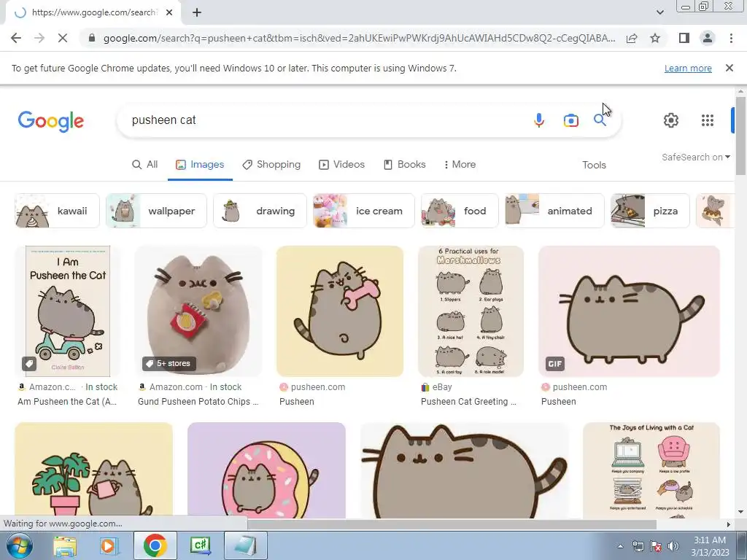747x560 pixels.
Task: Open the Tools filter options
Action: [594, 165]
